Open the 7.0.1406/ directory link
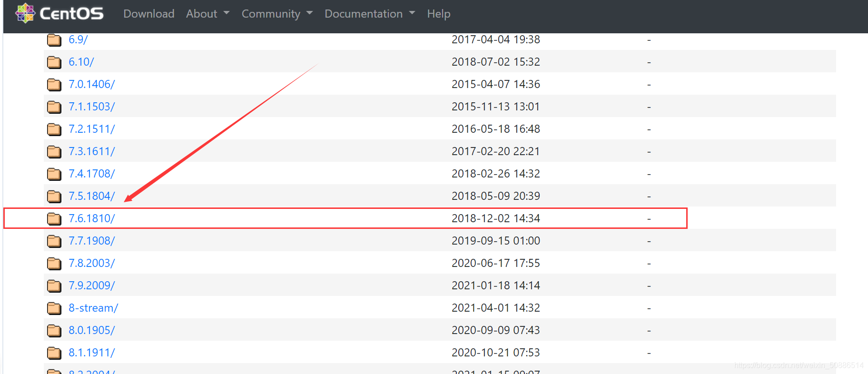The image size is (868, 374). [x=92, y=84]
